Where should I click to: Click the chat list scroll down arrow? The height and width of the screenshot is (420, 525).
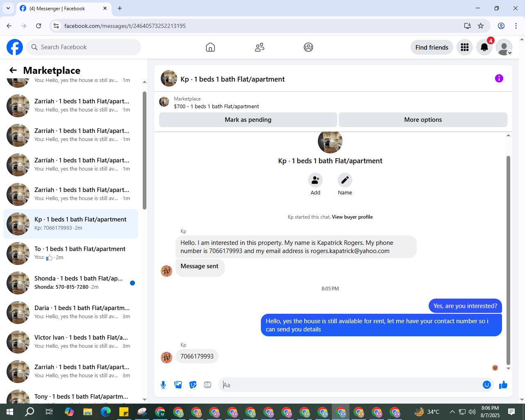click(144, 399)
